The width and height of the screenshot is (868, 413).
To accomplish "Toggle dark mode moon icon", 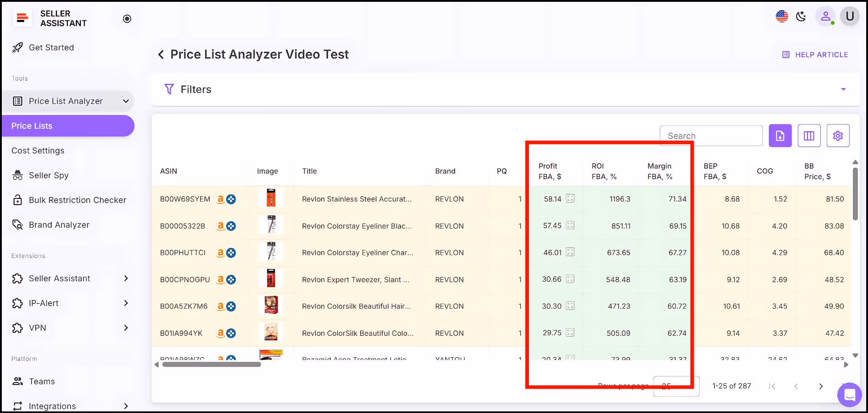I will [801, 16].
